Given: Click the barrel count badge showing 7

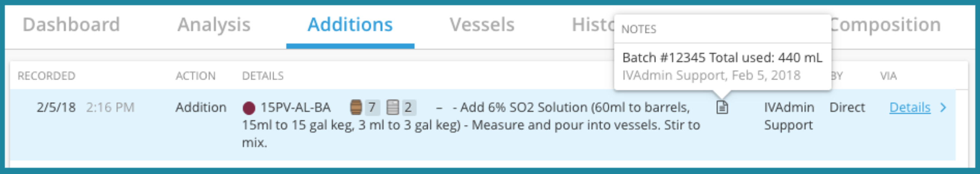Looking at the screenshot, I should pos(372,107).
